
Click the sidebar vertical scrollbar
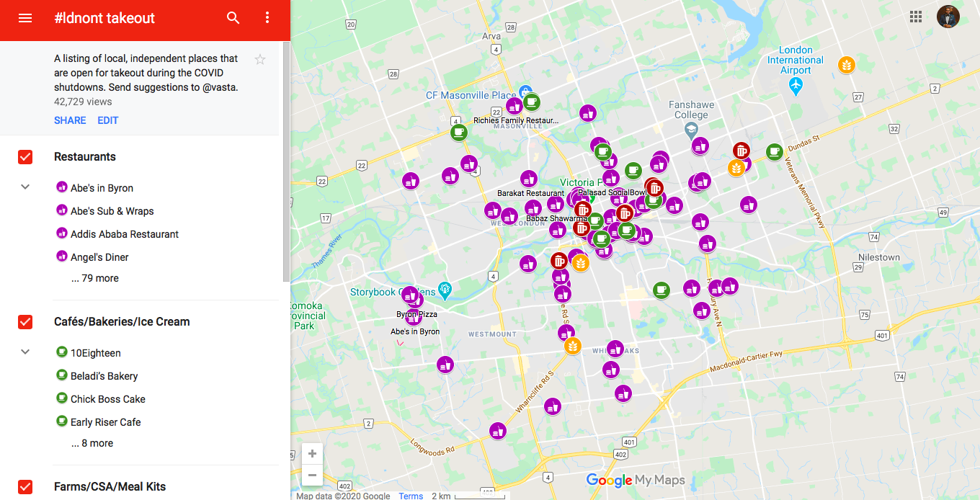click(x=286, y=161)
